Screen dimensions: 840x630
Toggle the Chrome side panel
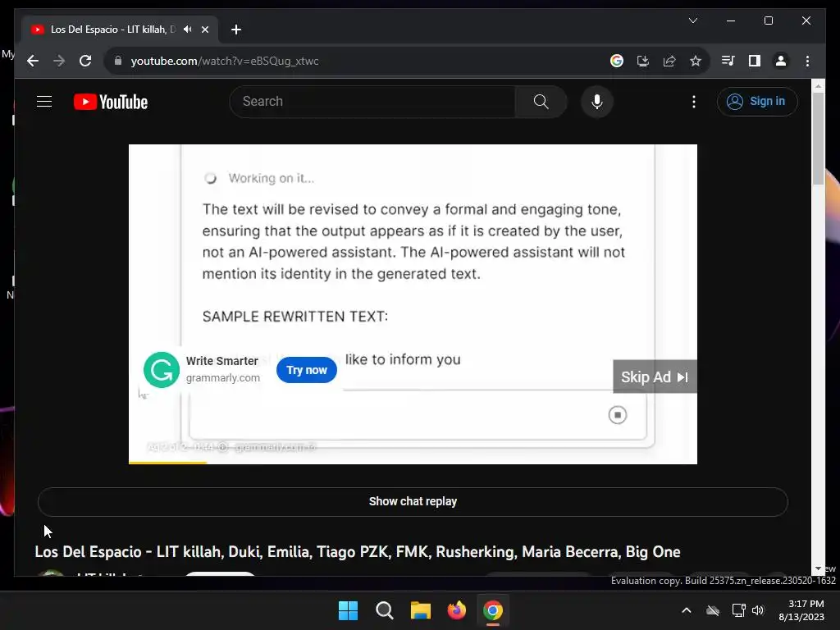click(755, 61)
